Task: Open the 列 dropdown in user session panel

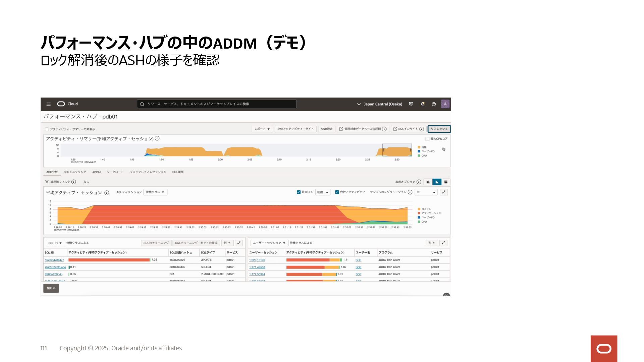Action: click(432, 243)
